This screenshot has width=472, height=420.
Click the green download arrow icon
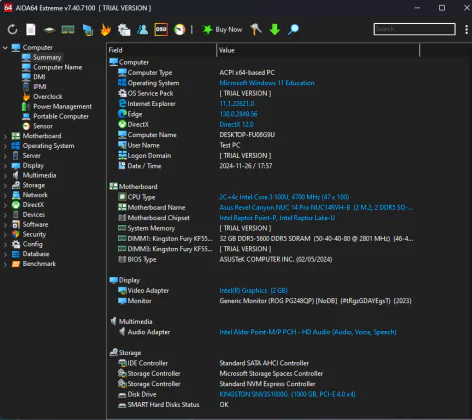pyautogui.click(x=275, y=29)
